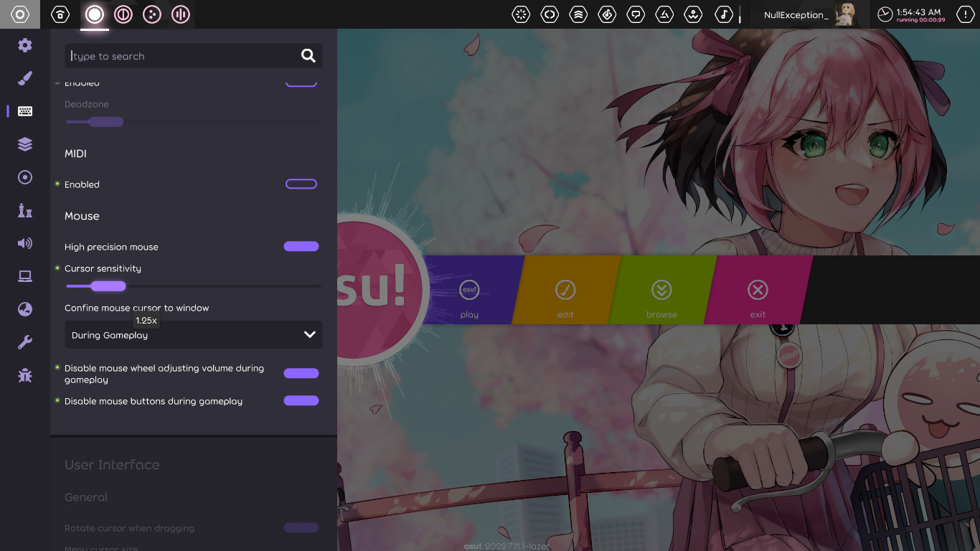Click the home icon in top toolbar
The height and width of the screenshot is (551, 980).
(x=60, y=14)
